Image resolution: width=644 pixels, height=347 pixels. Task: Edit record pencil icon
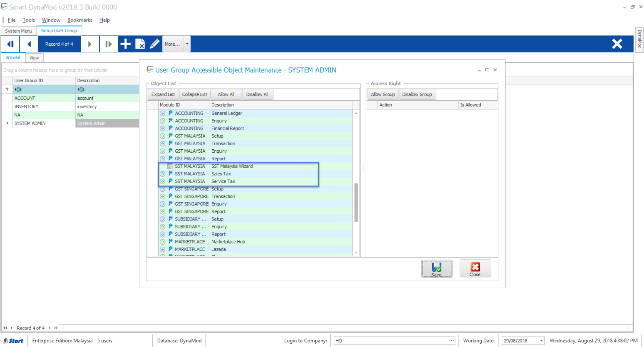click(x=155, y=44)
